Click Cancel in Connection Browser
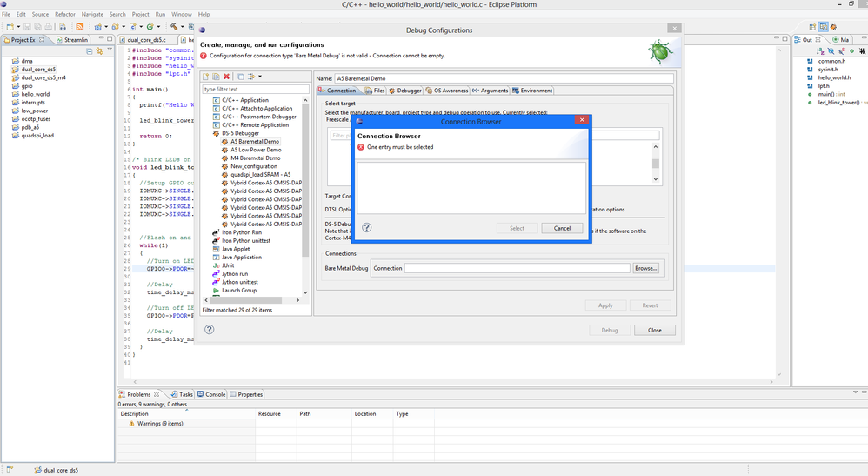Viewport: 868px width, 476px height. (x=562, y=228)
